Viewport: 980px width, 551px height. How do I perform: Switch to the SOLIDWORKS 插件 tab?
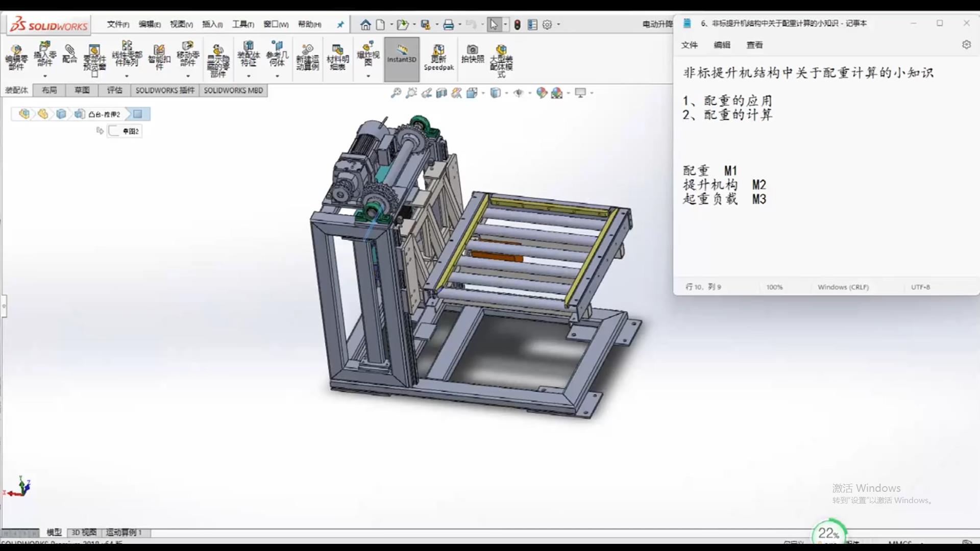click(x=165, y=90)
